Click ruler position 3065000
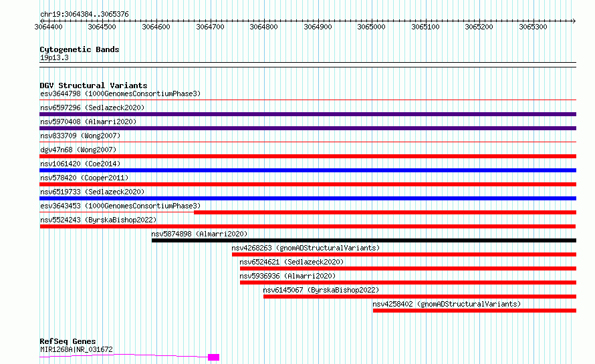 [x=372, y=27]
